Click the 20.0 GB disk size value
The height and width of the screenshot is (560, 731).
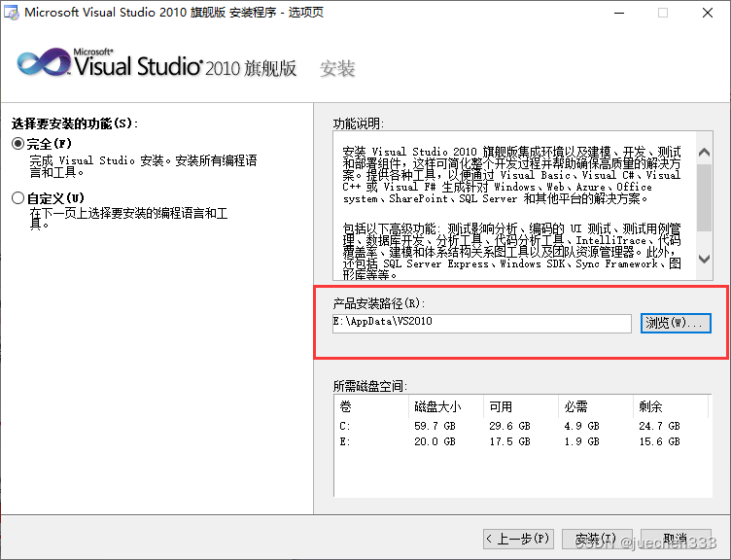[435, 441]
